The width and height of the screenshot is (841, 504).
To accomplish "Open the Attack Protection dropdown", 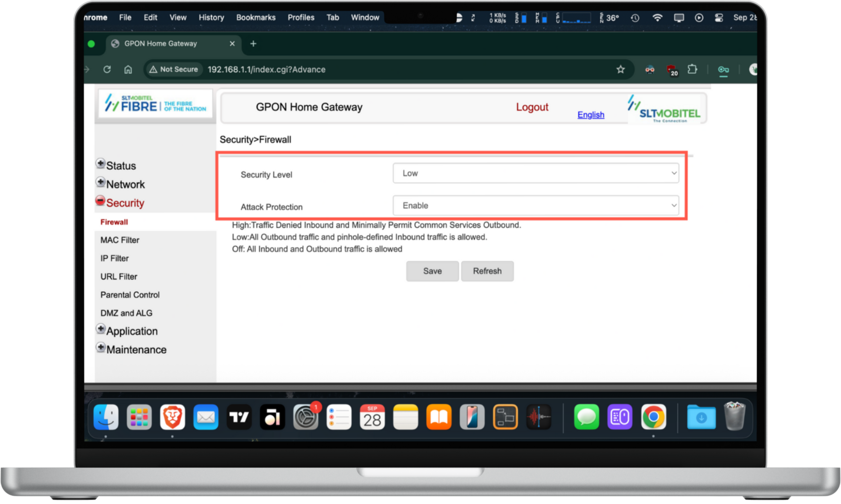I will point(536,206).
